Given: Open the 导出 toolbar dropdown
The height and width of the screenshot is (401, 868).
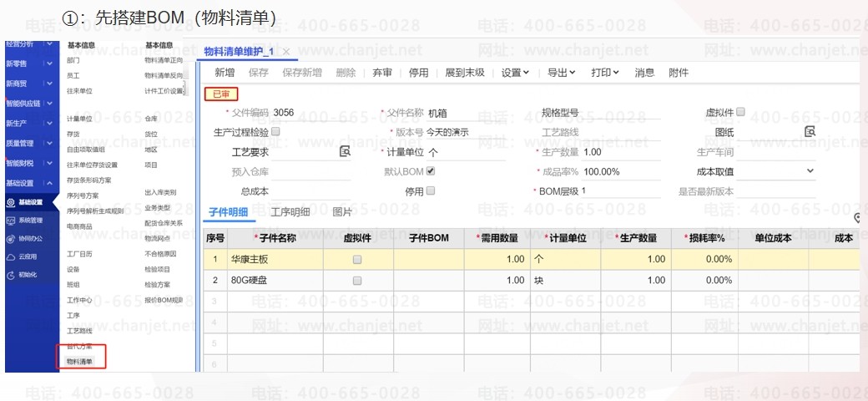Looking at the screenshot, I should [562, 73].
